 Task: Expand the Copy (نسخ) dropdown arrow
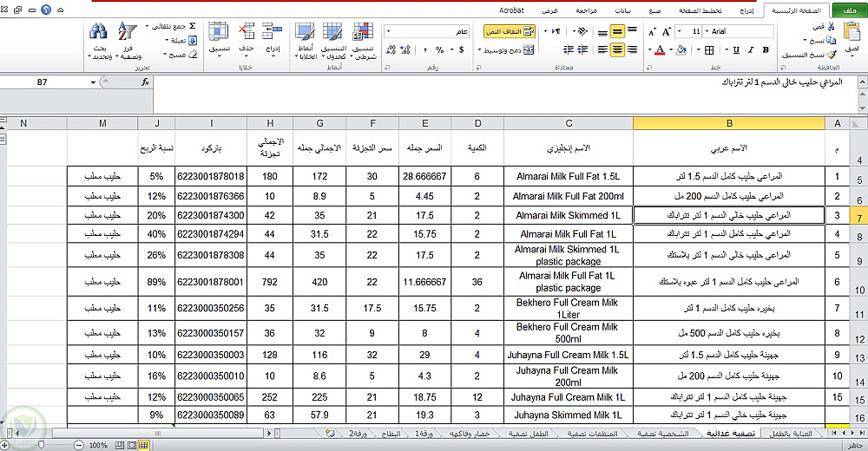pos(805,41)
